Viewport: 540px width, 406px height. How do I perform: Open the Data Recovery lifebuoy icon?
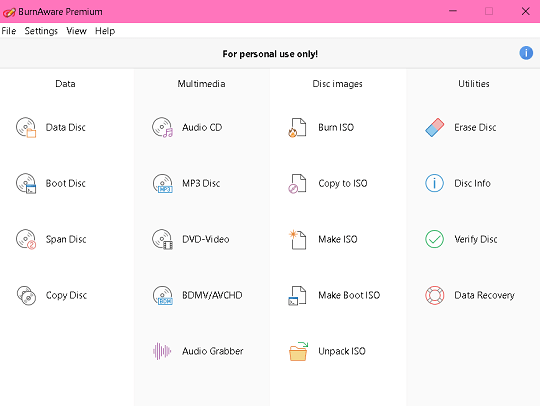[x=434, y=295]
